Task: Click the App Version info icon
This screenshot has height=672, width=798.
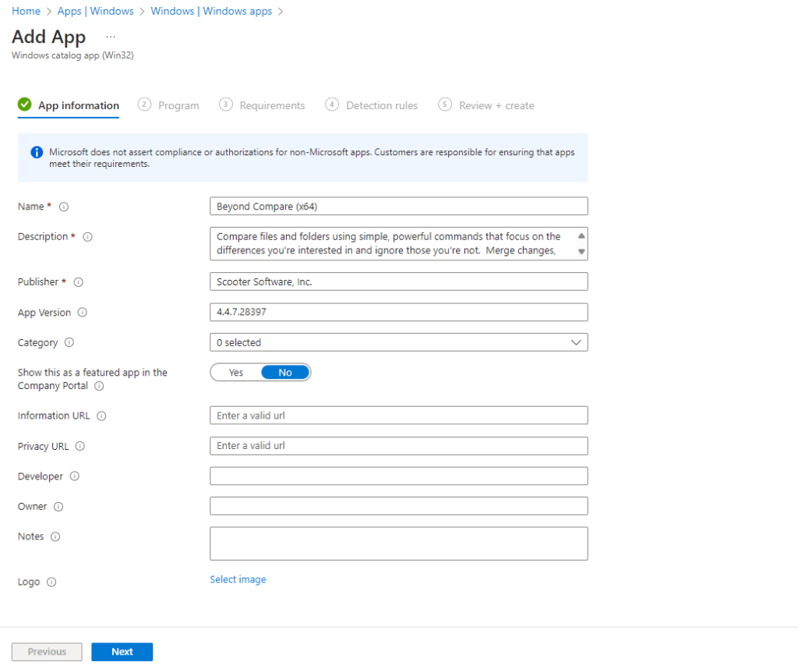Action: (x=83, y=313)
